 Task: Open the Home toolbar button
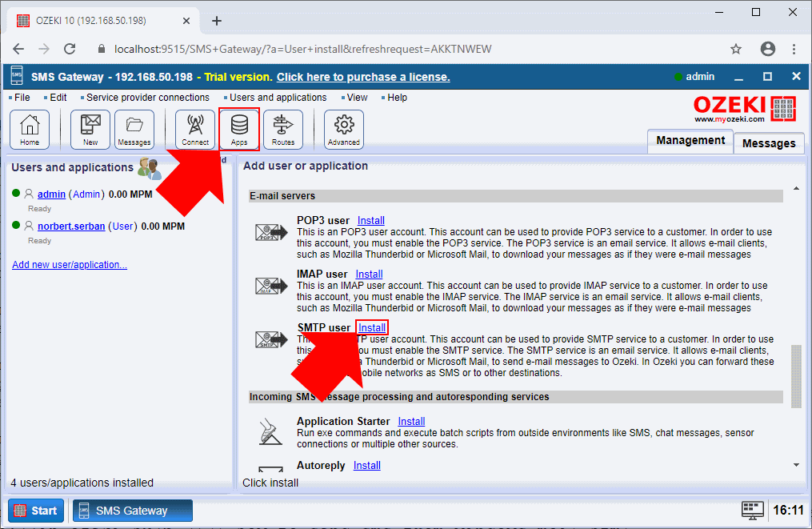click(30, 130)
